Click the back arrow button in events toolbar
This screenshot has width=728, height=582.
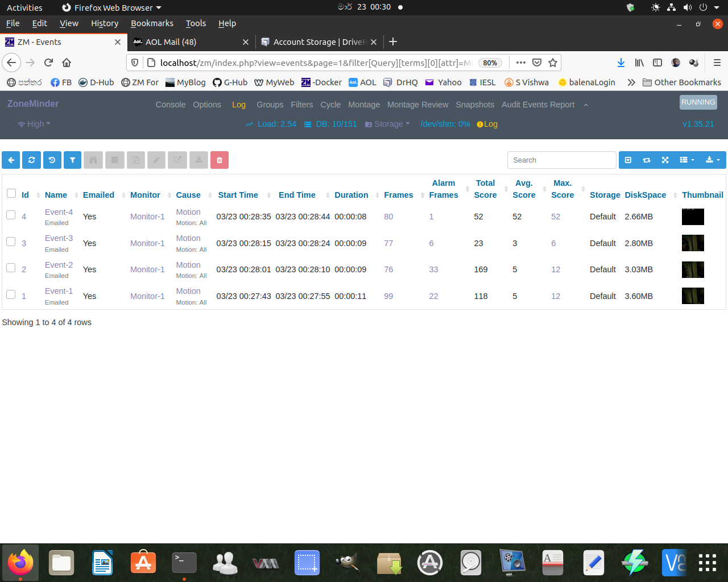tap(11, 160)
